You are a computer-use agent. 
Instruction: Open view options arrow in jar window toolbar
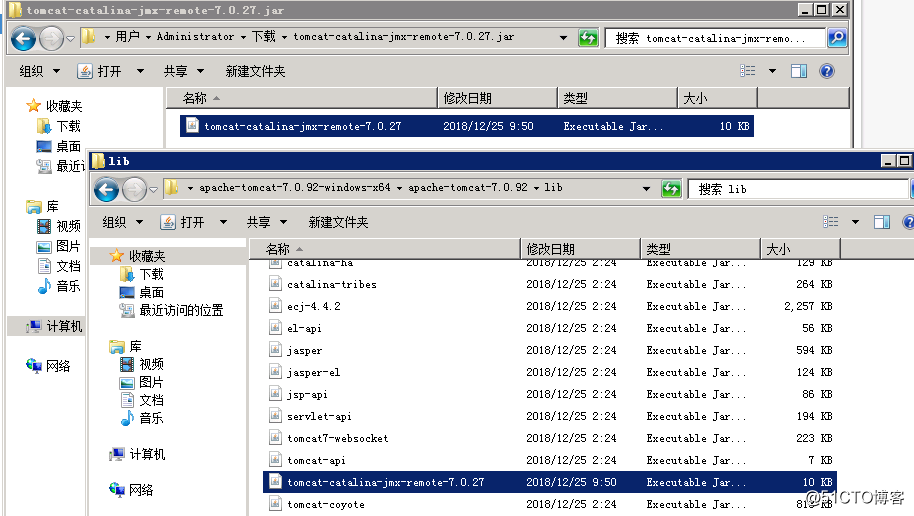(x=772, y=71)
